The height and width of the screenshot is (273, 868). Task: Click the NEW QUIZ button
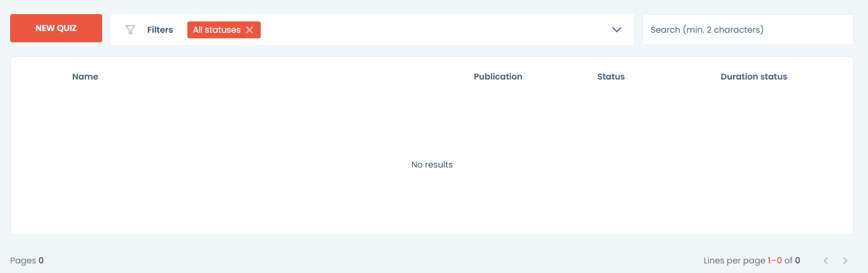pyautogui.click(x=56, y=28)
